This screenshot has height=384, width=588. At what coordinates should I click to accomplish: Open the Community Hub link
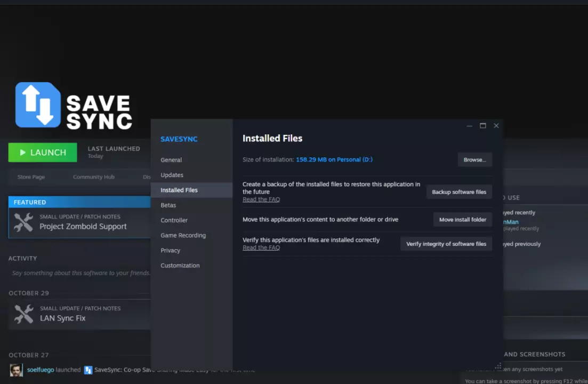[x=94, y=177]
